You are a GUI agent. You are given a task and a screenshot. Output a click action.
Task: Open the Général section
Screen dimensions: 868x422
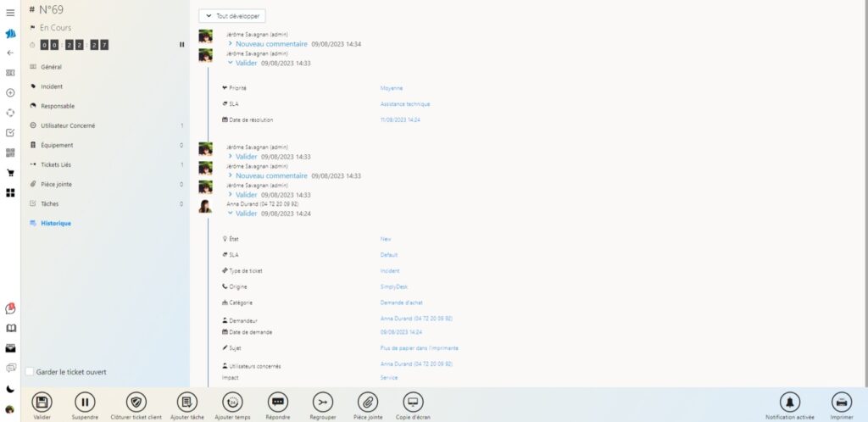(52, 67)
